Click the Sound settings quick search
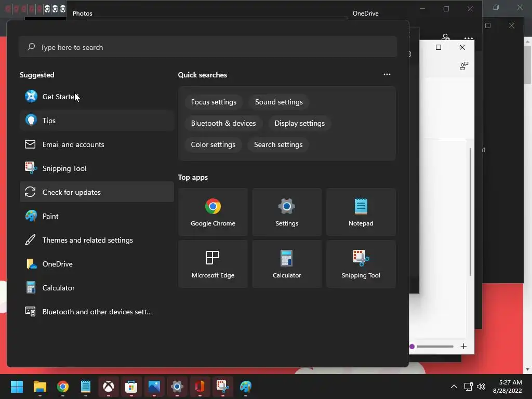This screenshot has height=399, width=532. click(x=279, y=102)
